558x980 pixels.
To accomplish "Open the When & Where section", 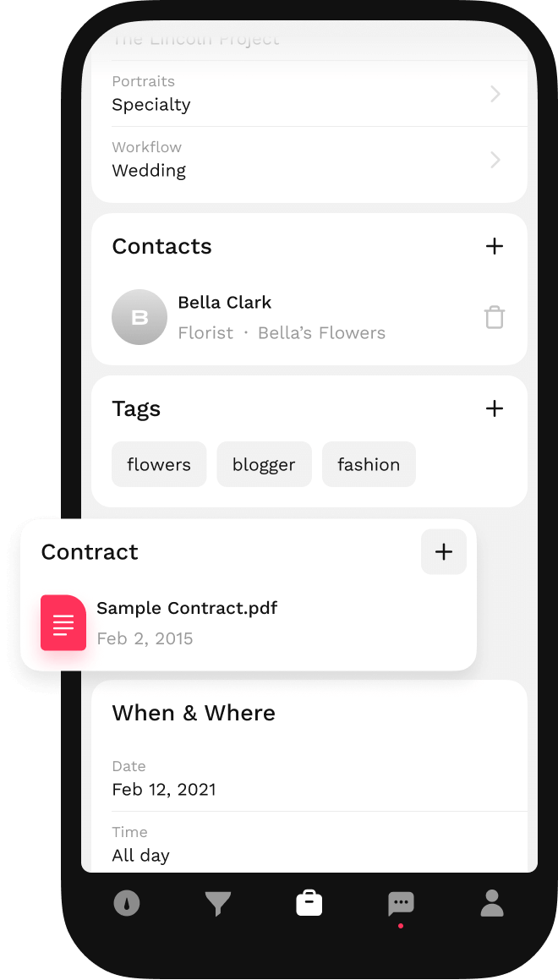I will [194, 713].
